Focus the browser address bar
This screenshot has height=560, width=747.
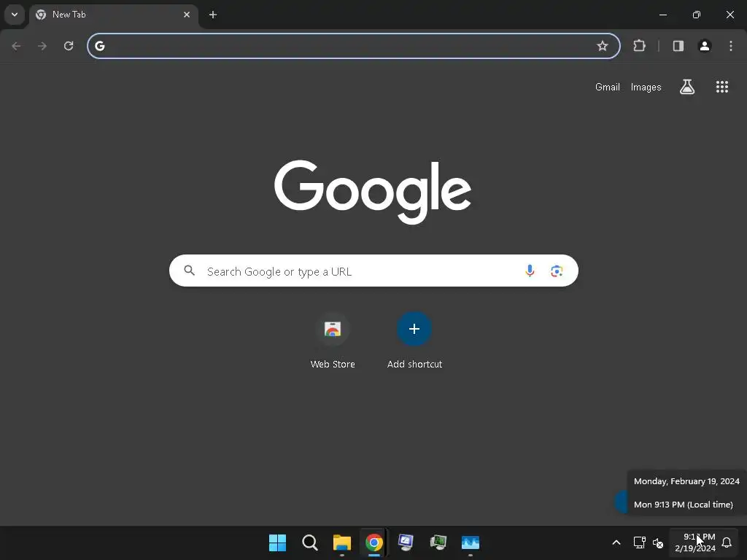click(354, 46)
